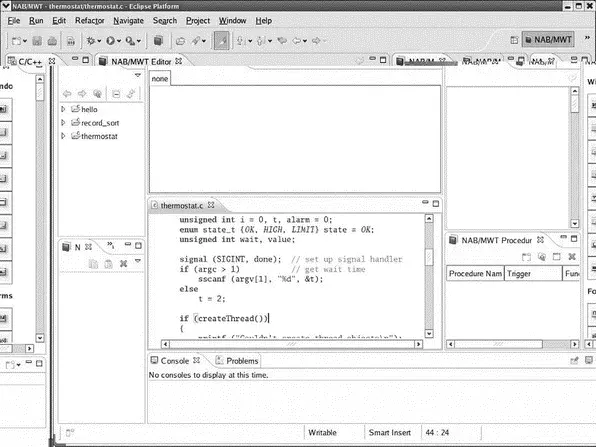Click the Previous Annotation icon in toolbar
596x447 pixels.
point(260,41)
